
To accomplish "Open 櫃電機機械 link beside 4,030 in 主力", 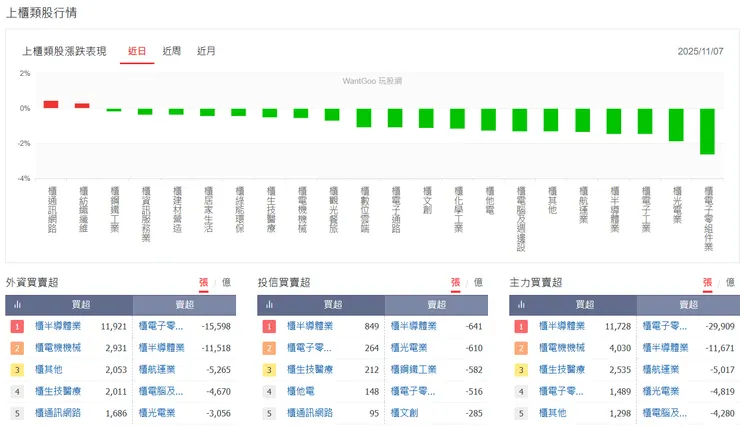I will (562, 348).
